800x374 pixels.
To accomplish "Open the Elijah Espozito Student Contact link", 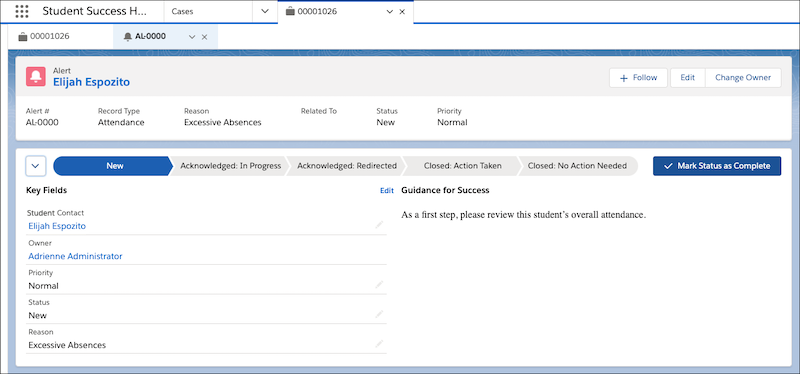I will pos(57,226).
